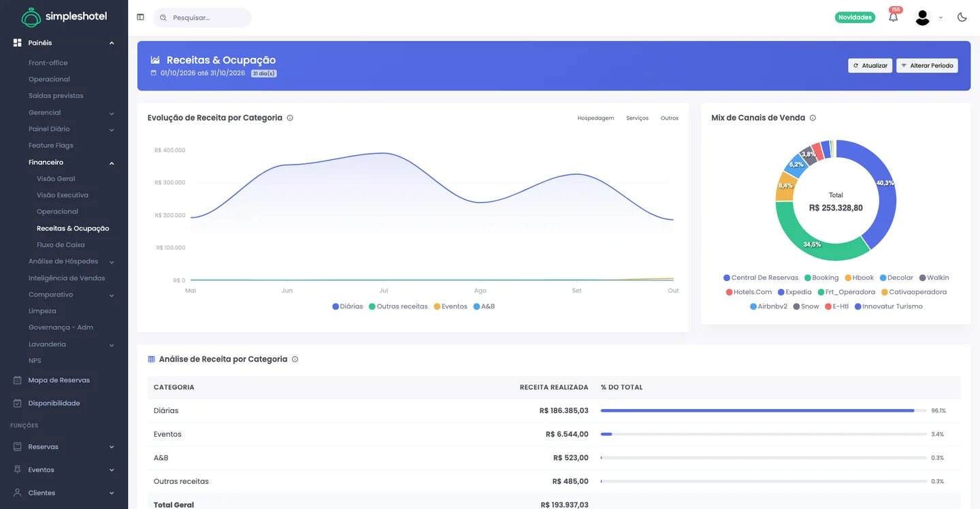Click the Disponibilidade sidebar icon
Viewport: 980px width, 509px height.
click(18, 404)
